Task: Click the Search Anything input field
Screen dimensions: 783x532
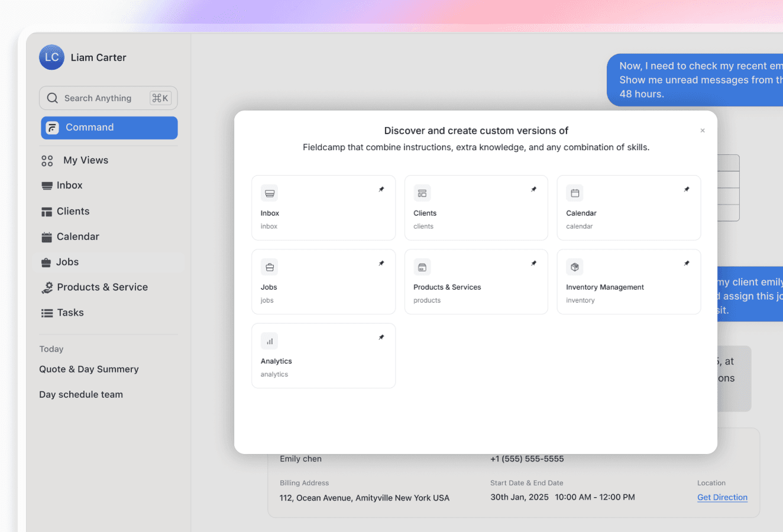Action: pos(98,98)
